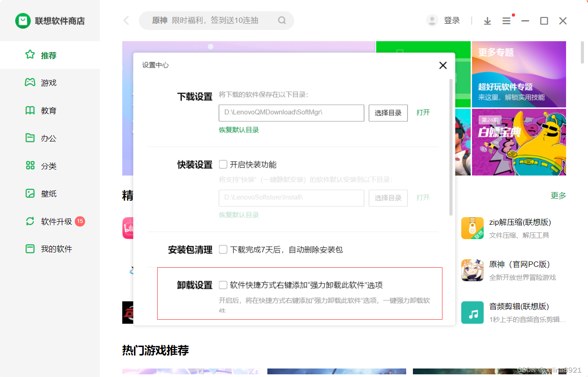Click the 音频剪辑 music note app icon
Image resolution: width=588 pixels, height=377 pixels.
[472, 313]
